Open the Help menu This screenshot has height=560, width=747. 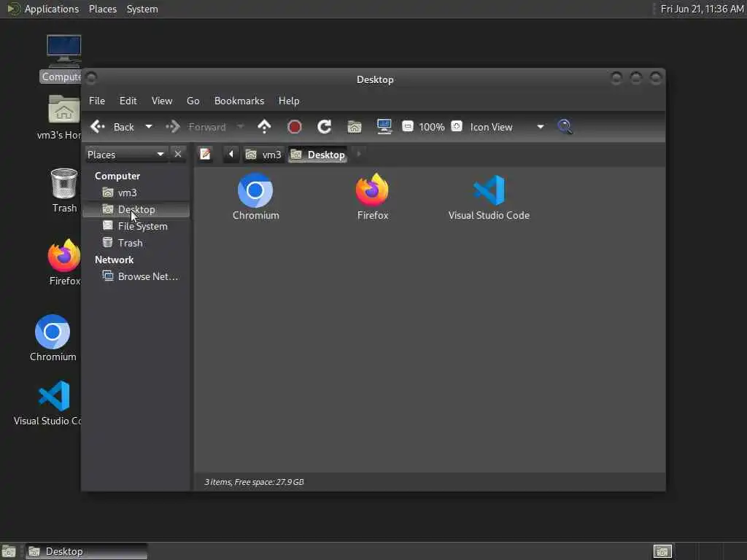(x=289, y=101)
